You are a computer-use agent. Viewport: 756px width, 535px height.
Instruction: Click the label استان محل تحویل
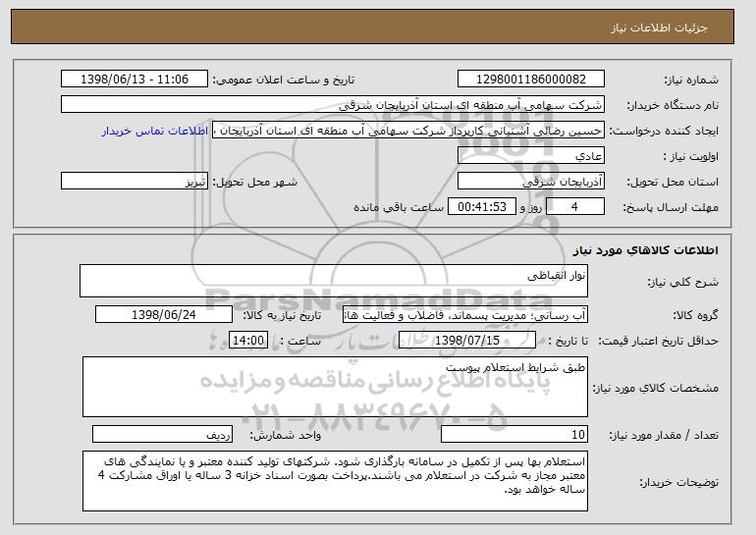point(673,182)
